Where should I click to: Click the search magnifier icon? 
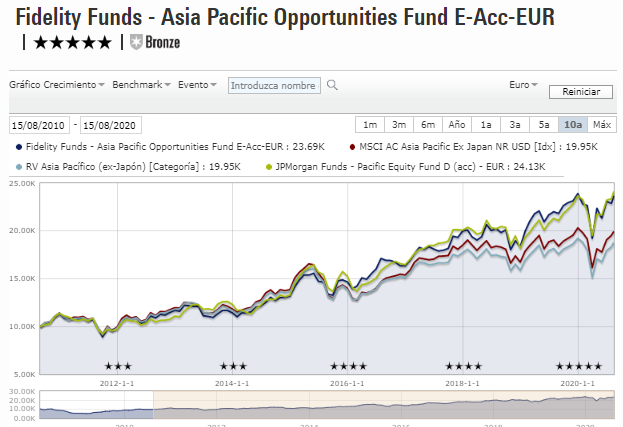click(x=331, y=86)
